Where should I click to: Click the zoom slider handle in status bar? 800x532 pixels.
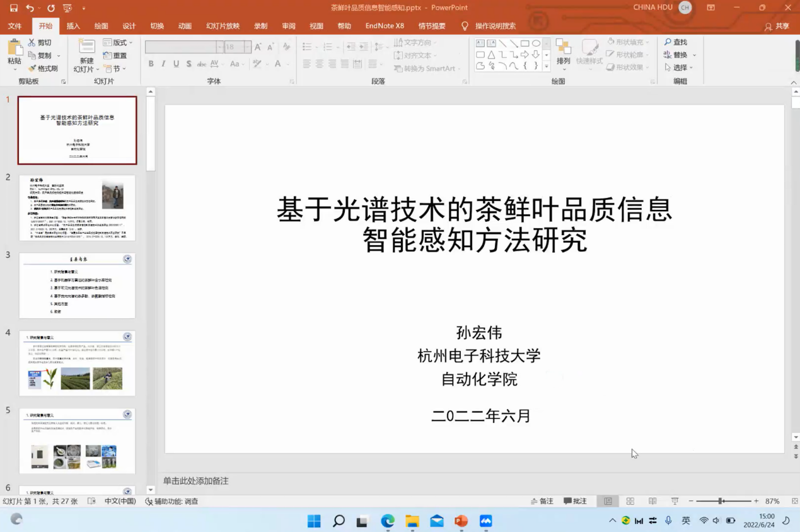pyautogui.click(x=721, y=501)
